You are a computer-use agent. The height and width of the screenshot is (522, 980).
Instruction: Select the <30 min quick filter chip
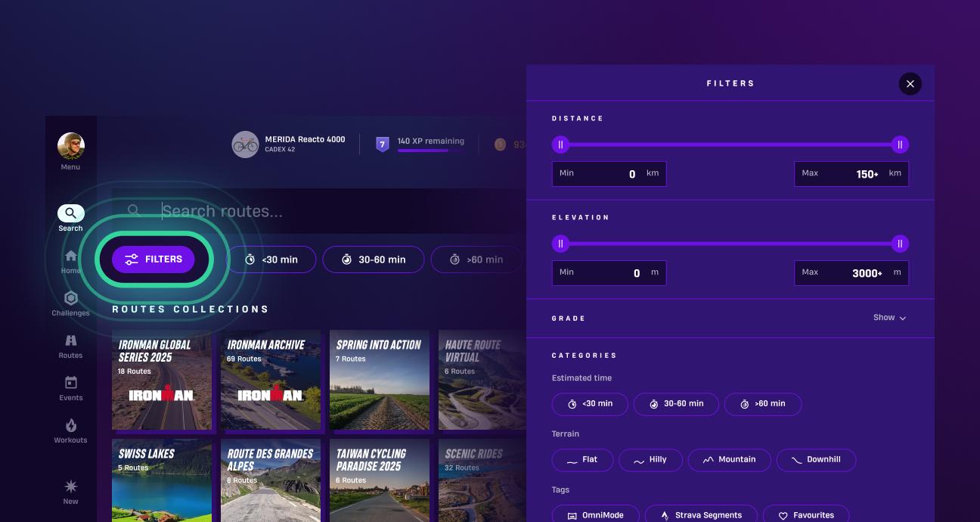point(271,259)
